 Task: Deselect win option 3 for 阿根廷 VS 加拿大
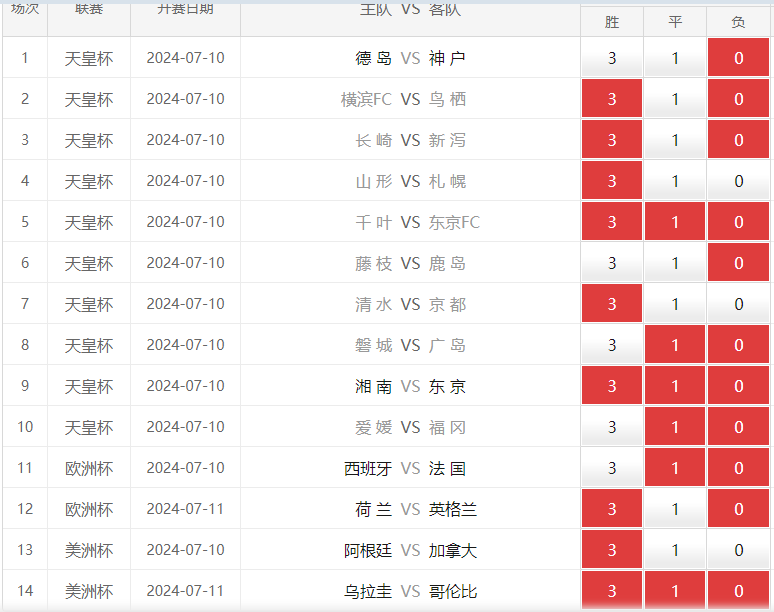[612, 550]
